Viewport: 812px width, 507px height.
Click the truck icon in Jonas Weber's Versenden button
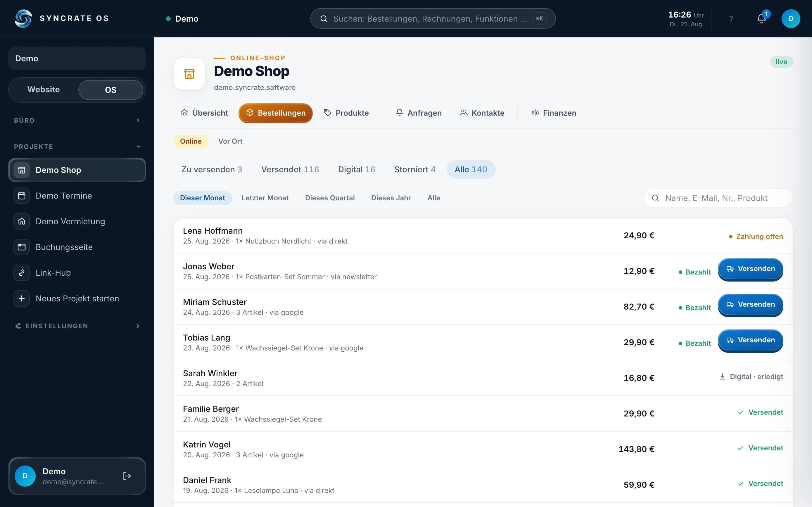(730, 269)
